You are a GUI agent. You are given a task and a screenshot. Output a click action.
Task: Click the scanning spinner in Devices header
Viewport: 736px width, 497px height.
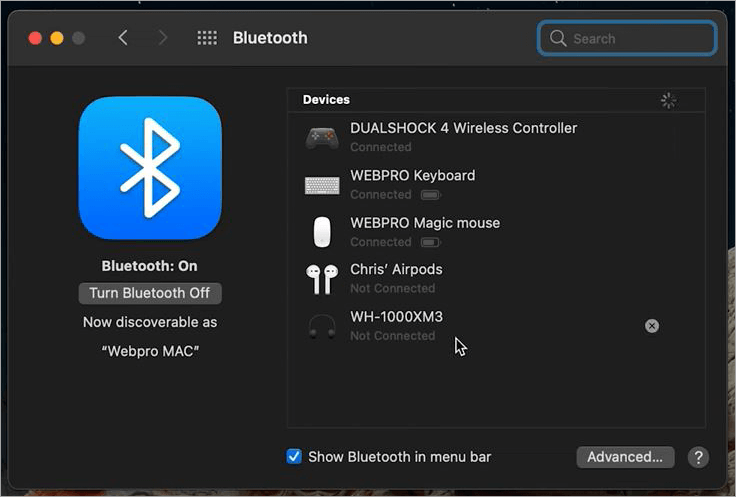[x=668, y=100]
